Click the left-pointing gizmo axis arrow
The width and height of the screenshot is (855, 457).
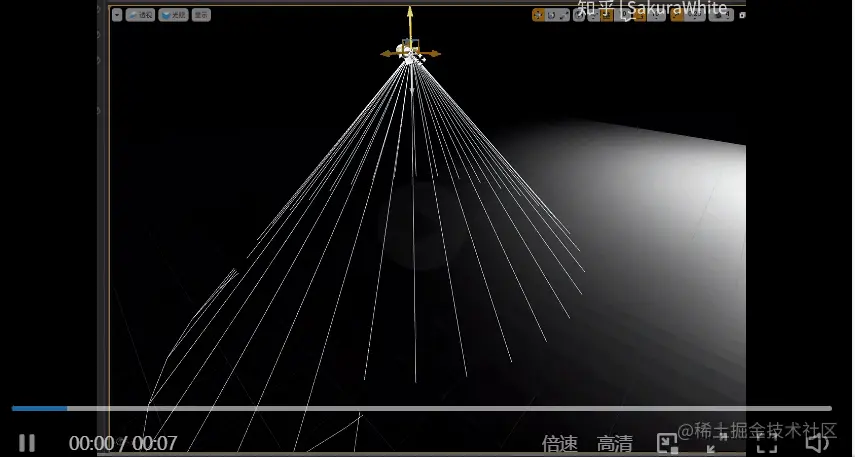[x=388, y=53]
